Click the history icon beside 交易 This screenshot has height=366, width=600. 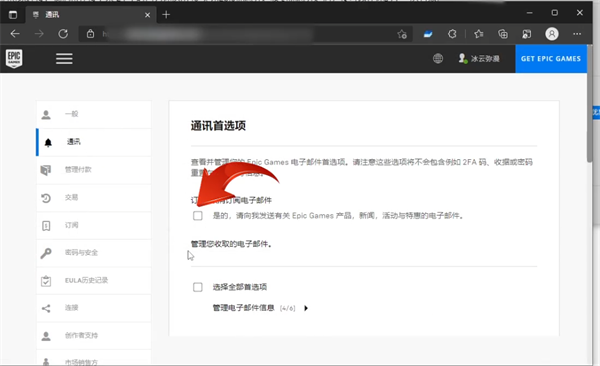(46, 198)
